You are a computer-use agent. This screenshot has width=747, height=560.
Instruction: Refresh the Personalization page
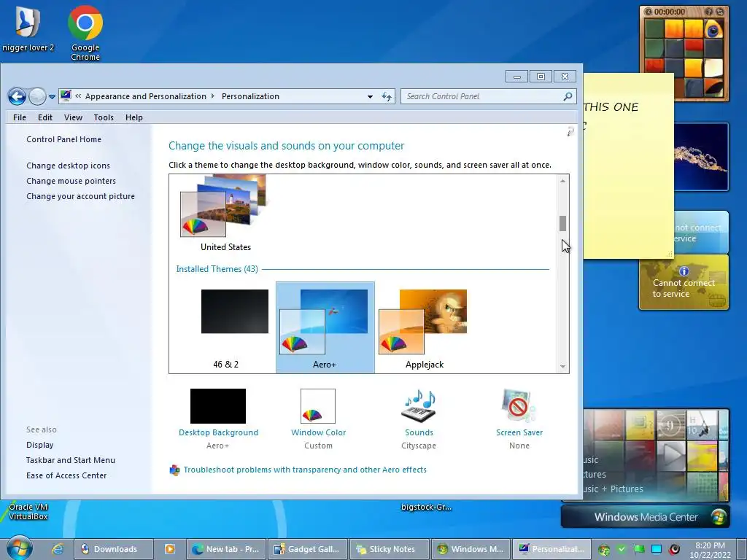tap(387, 97)
